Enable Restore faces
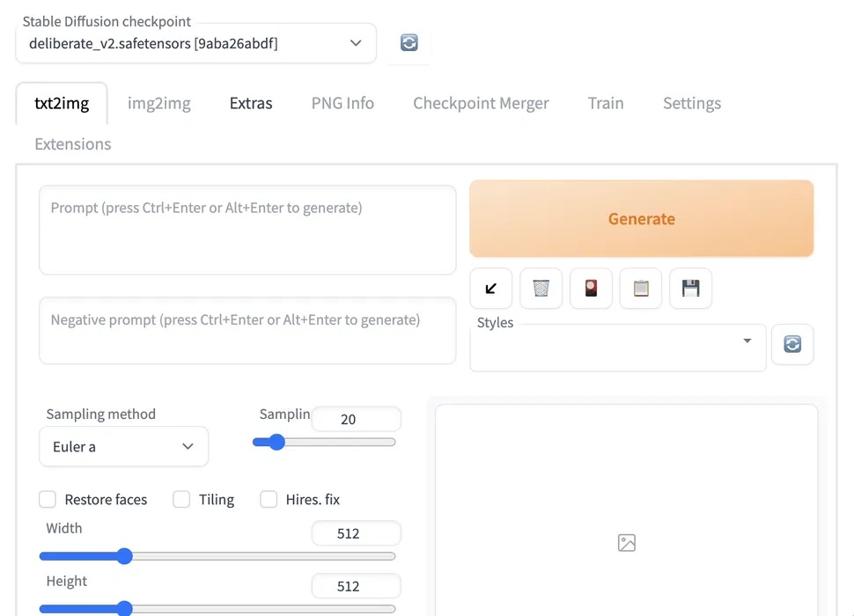854x616 pixels. [x=48, y=499]
